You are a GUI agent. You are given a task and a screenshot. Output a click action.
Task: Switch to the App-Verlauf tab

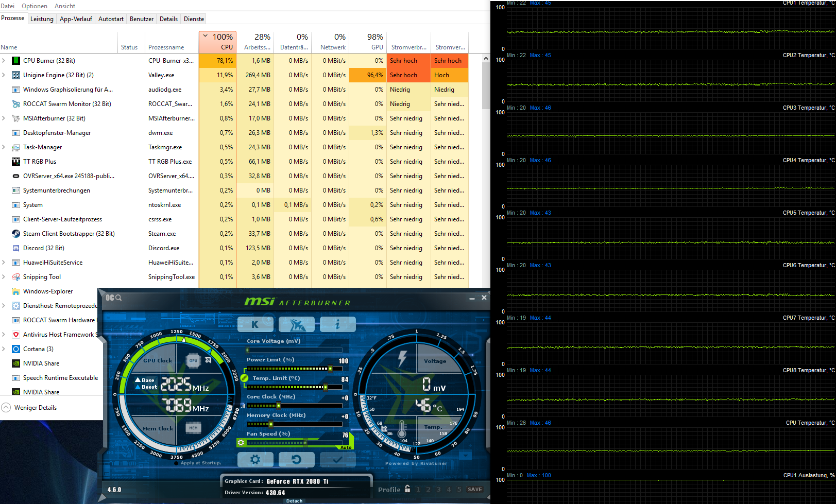pos(76,19)
